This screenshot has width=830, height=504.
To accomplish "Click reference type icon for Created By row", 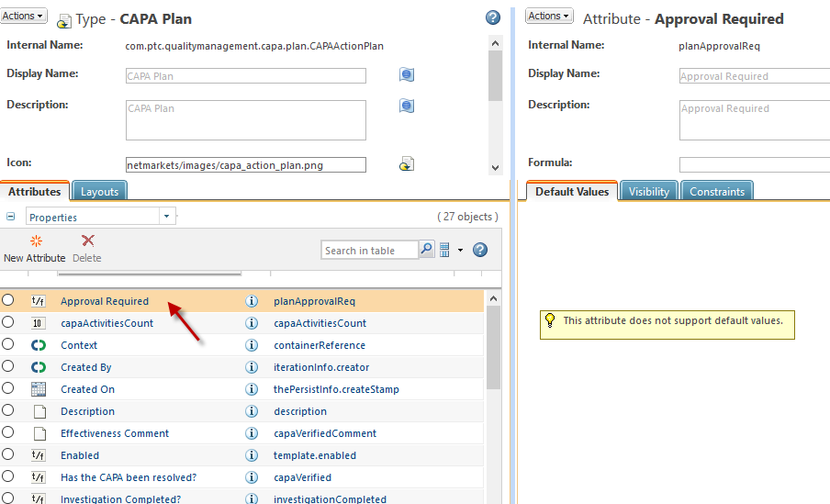I will pyautogui.click(x=39, y=367).
